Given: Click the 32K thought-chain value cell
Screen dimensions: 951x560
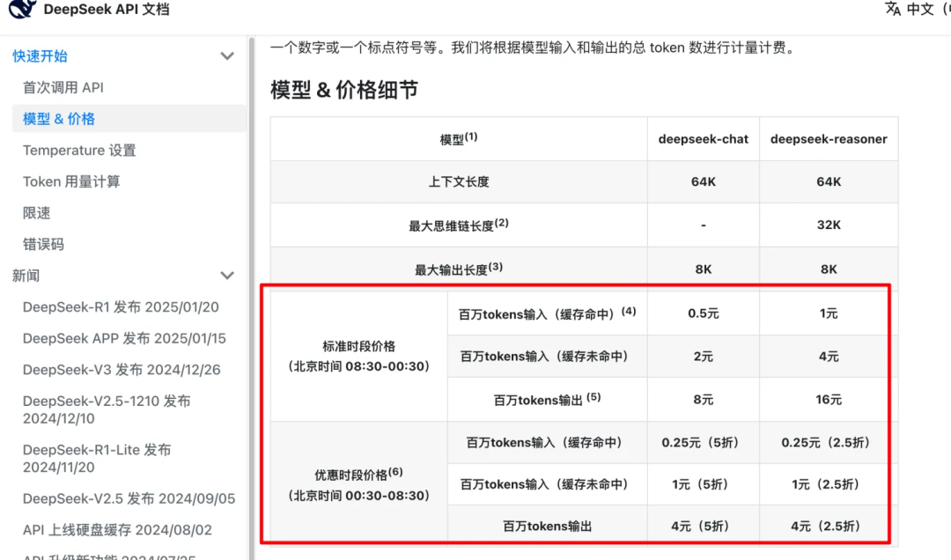Looking at the screenshot, I should click(x=829, y=225).
